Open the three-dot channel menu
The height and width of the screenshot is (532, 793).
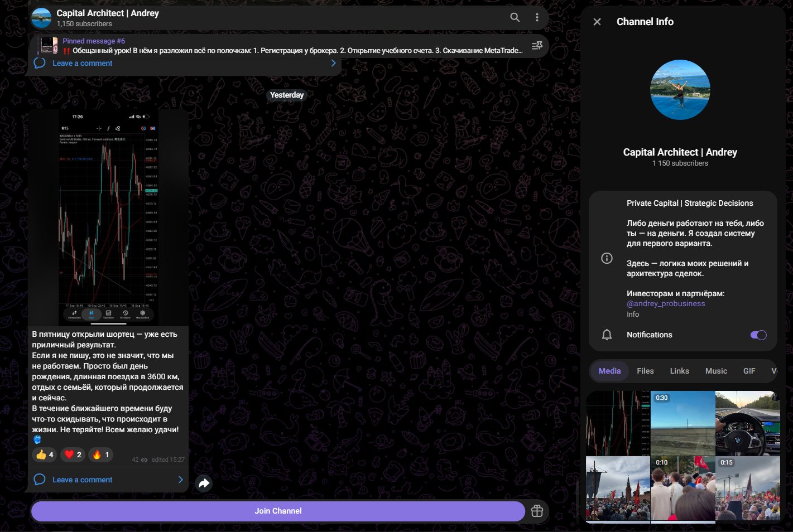(x=537, y=17)
